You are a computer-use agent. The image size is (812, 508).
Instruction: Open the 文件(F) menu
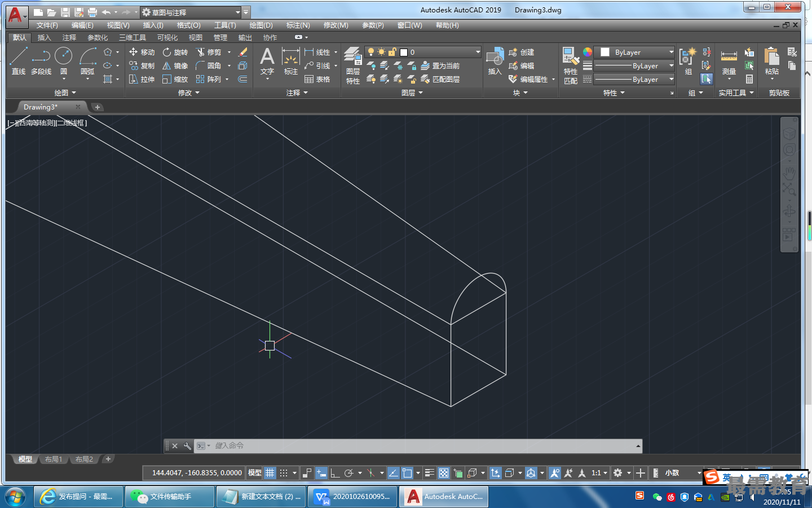47,25
